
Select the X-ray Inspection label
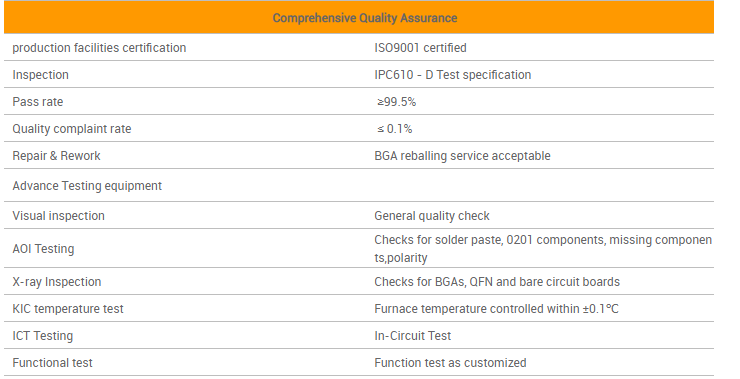tap(57, 281)
